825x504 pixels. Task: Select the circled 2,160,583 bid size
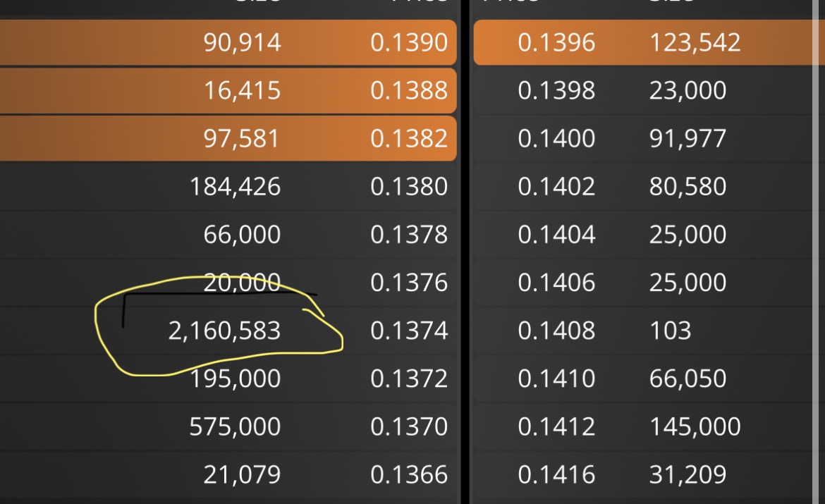pyautogui.click(x=224, y=331)
